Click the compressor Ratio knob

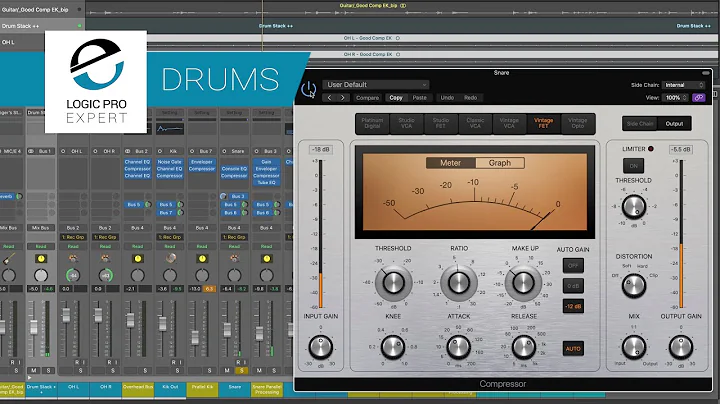(459, 283)
